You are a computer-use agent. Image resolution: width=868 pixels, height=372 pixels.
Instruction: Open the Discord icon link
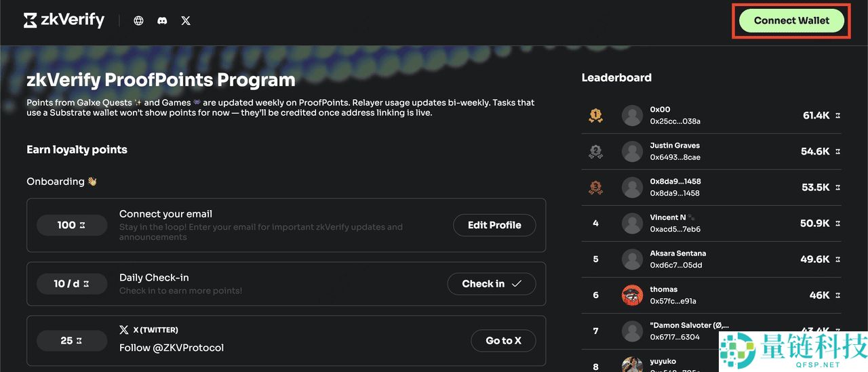tap(162, 20)
